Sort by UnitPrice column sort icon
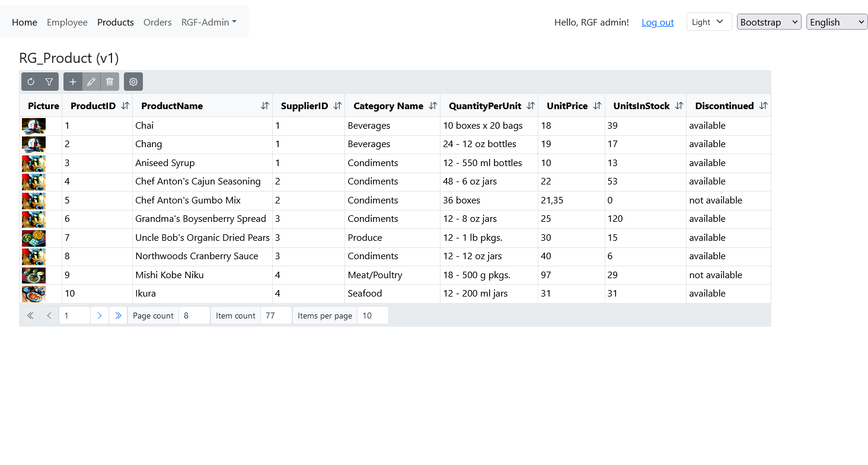 coord(597,106)
